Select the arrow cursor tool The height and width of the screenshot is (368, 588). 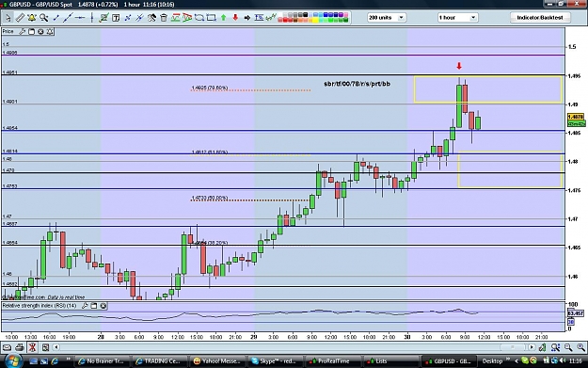point(8,18)
